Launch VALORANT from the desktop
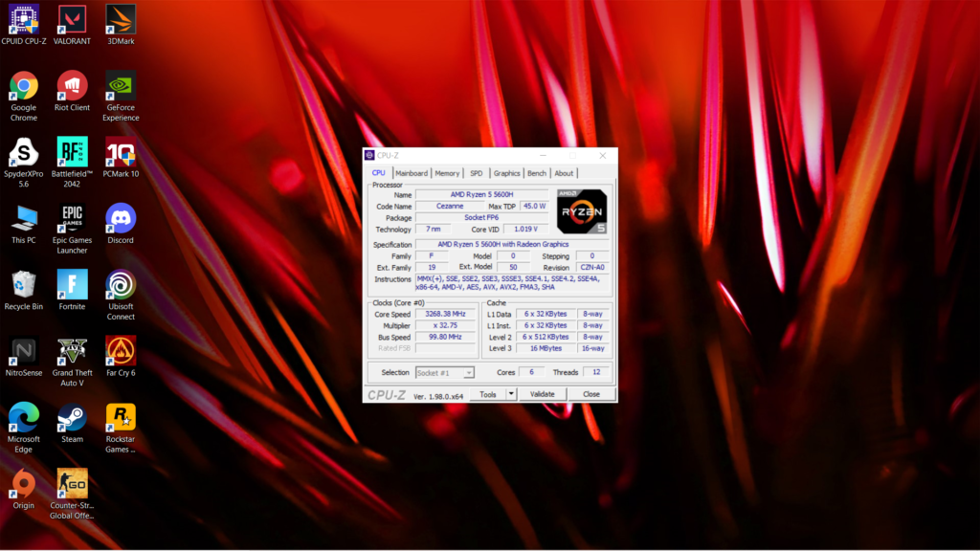The height and width of the screenshot is (551, 980). pos(72,25)
